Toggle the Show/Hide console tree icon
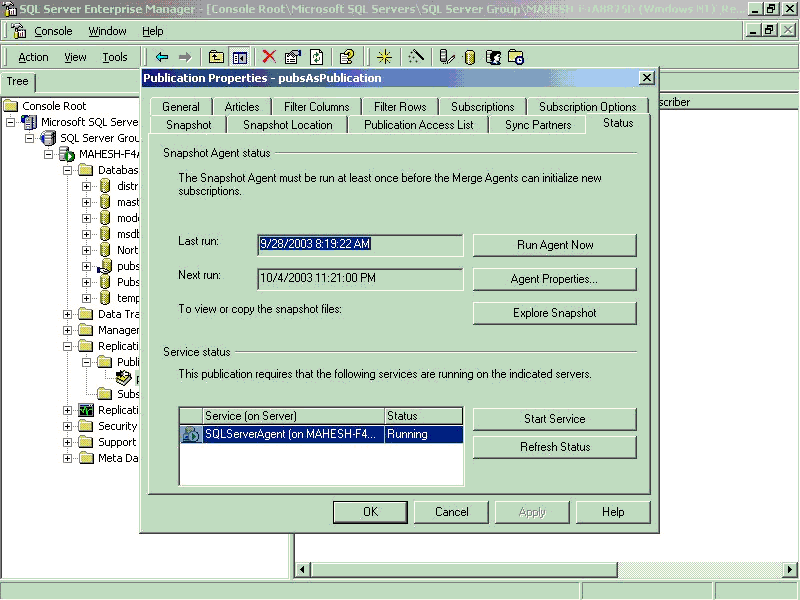 pyautogui.click(x=239, y=57)
